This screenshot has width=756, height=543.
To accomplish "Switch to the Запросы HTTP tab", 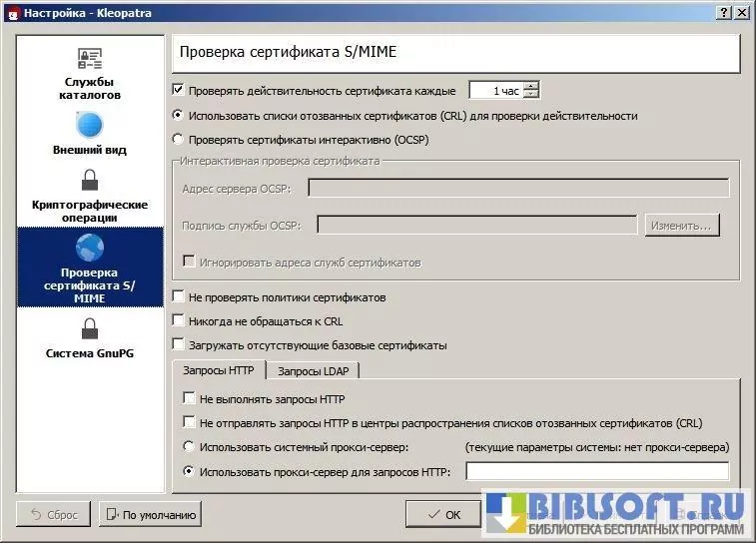I will tap(220, 371).
